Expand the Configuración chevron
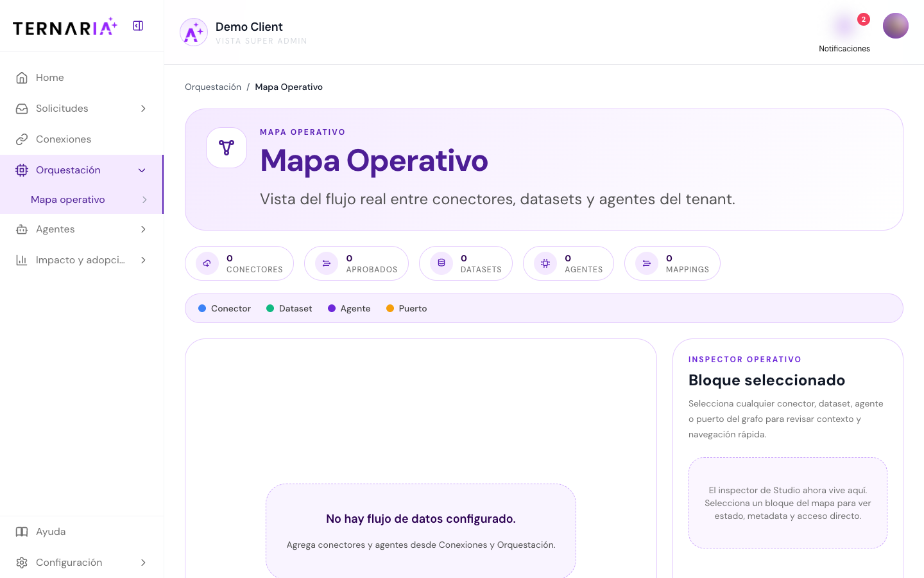 click(x=143, y=563)
